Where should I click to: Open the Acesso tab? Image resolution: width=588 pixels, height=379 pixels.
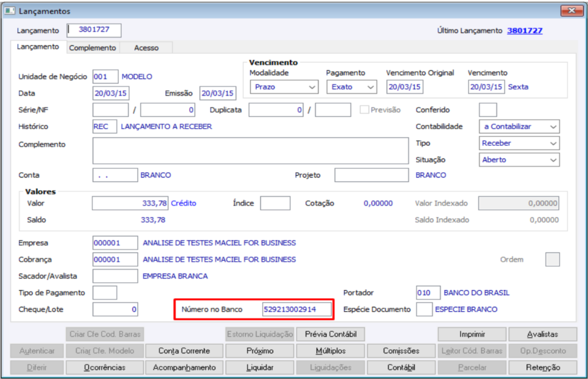[x=146, y=48]
